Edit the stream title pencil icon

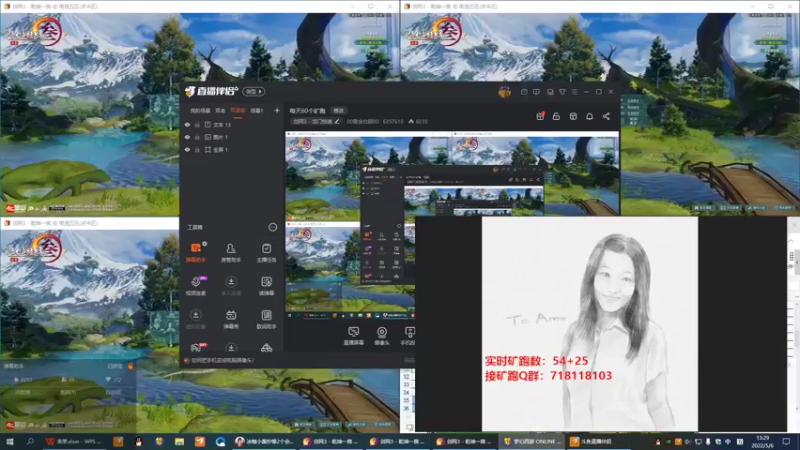coord(337,121)
